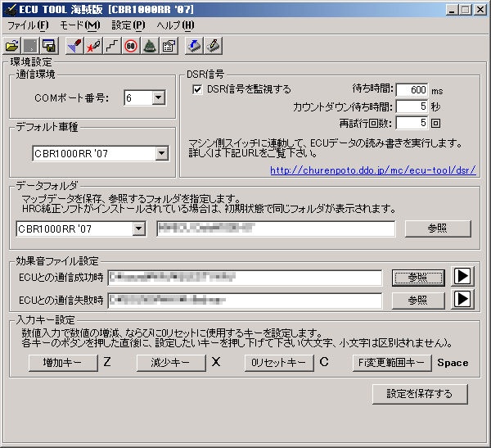Maximize the ECU TOOL window
The image size is (491, 448).
point(465,10)
